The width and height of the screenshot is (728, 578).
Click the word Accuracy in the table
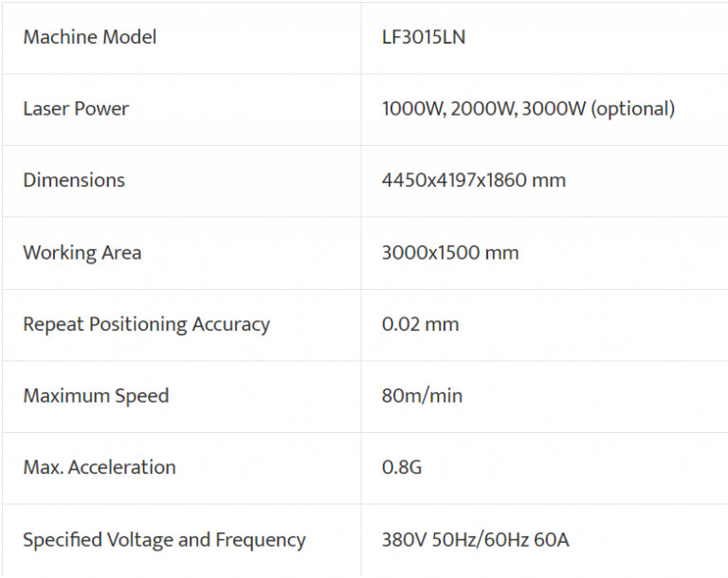click(230, 324)
